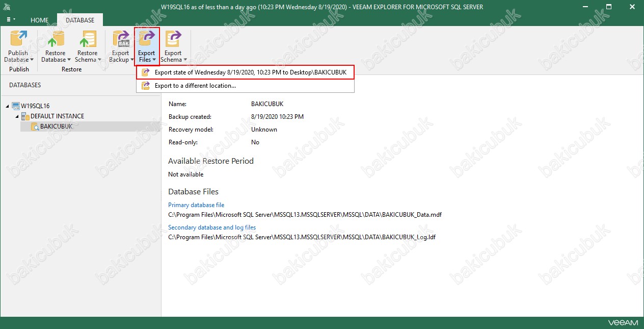Click the Restore group label in ribbon
644x329 pixels.
(71, 69)
